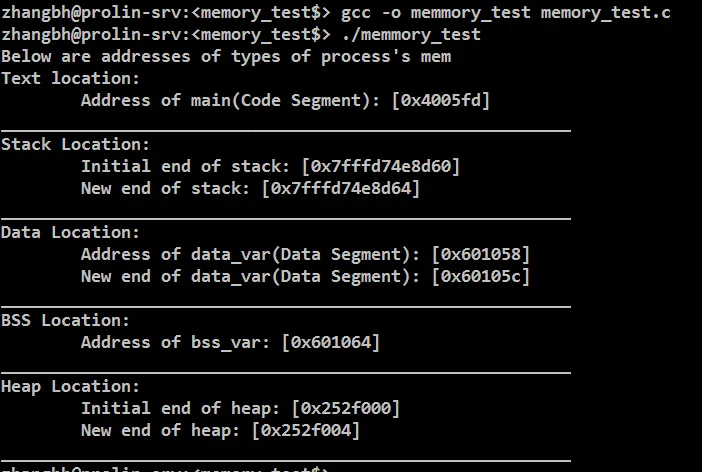Screen dimensions: 702x472
Task: Click the 'Address of main(Code Segment)' label
Action: coord(232,100)
